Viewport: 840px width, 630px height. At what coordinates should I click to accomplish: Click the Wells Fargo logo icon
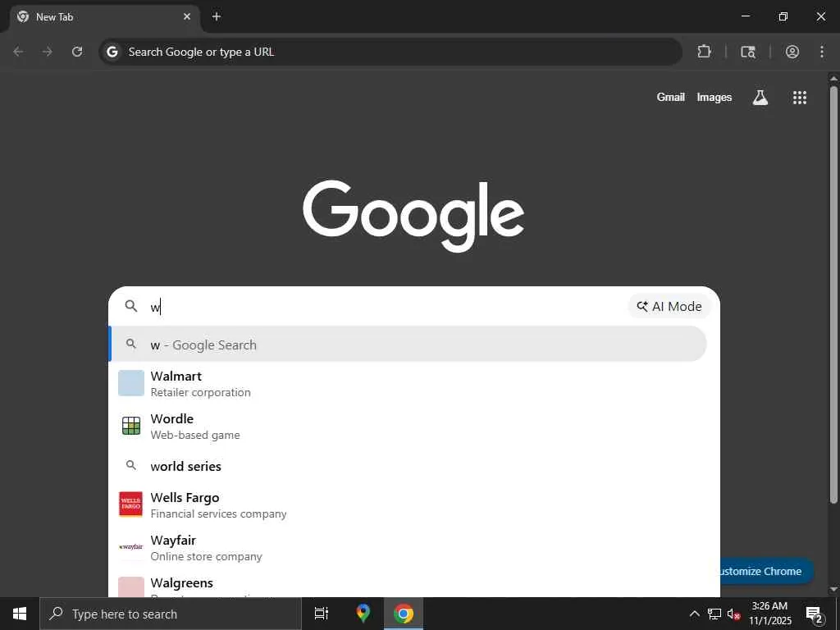pos(130,504)
